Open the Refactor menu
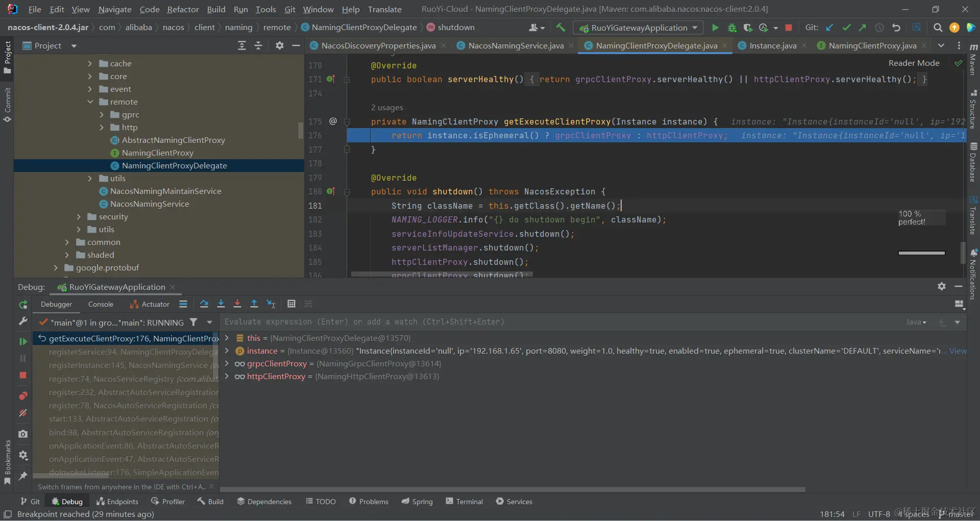 click(183, 9)
